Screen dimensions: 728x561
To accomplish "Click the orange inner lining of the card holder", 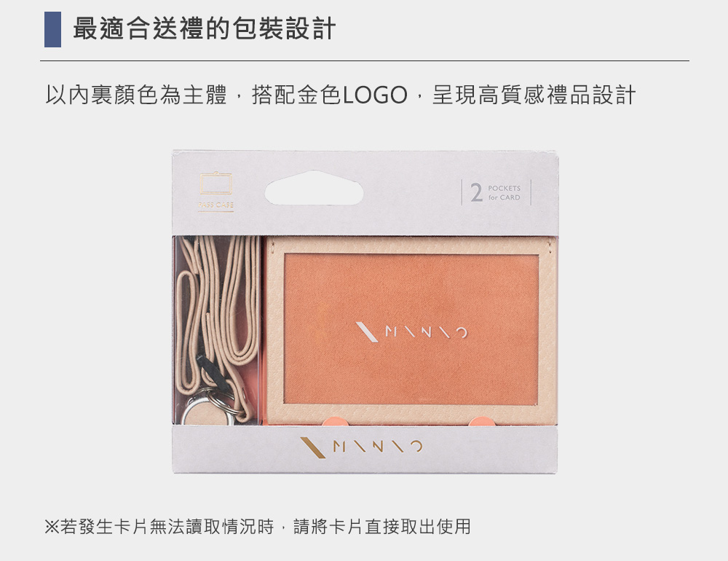I will [411, 329].
